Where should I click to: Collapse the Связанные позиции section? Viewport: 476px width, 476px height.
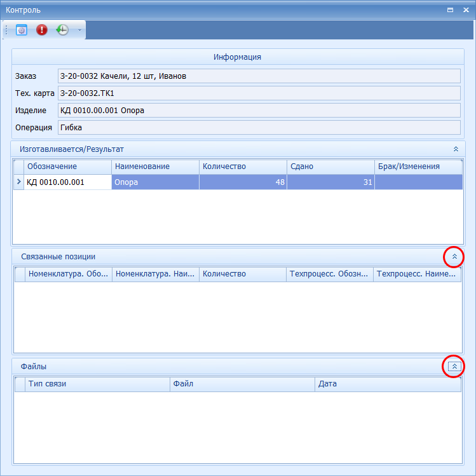coord(454,256)
